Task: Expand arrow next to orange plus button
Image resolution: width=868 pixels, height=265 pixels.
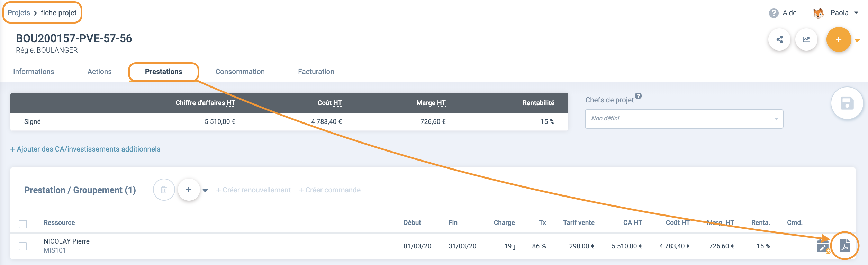Action: pos(857,40)
